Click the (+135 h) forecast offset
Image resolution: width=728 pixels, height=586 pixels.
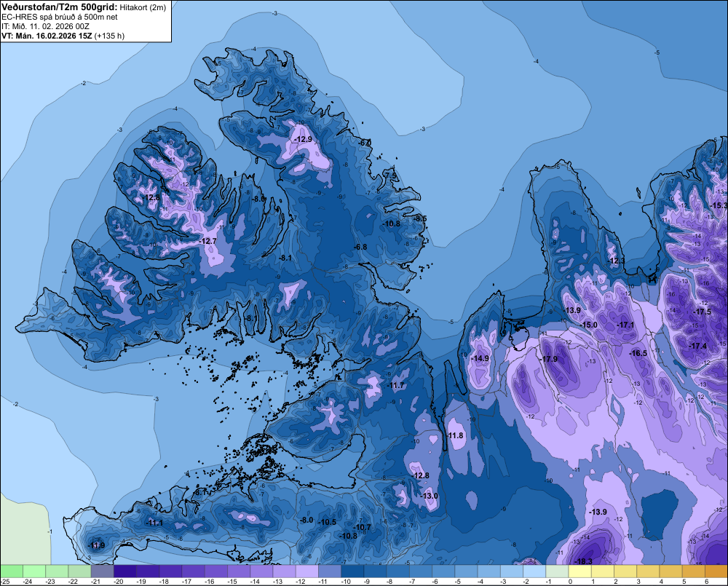pos(109,36)
